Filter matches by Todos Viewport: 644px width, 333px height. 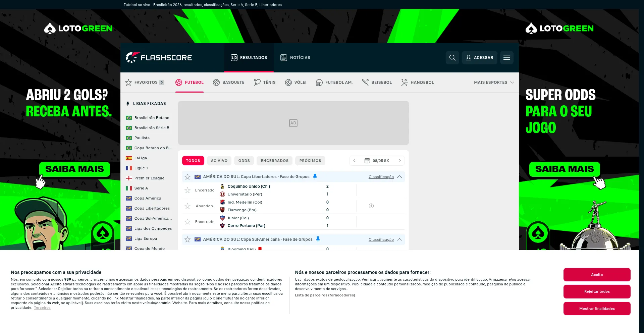[x=193, y=161]
